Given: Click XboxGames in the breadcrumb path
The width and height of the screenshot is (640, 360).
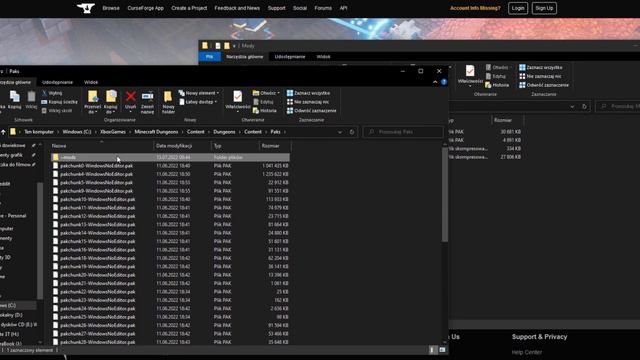Looking at the screenshot, I should [113, 132].
